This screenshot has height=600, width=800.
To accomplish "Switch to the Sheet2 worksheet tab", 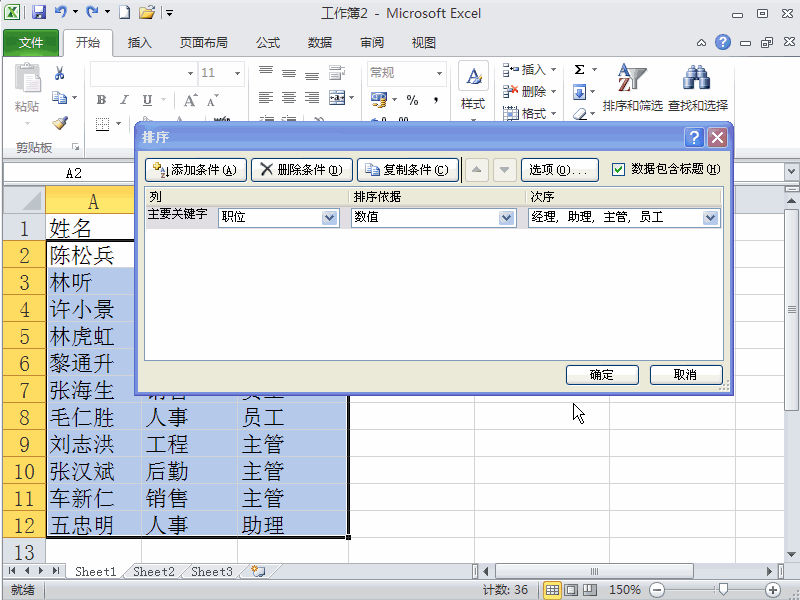I will (154, 572).
